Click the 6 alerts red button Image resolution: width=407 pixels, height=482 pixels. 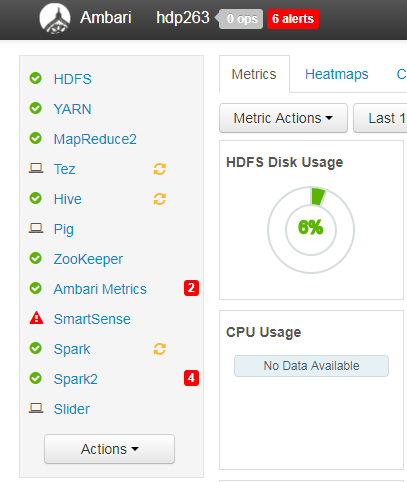[293, 19]
